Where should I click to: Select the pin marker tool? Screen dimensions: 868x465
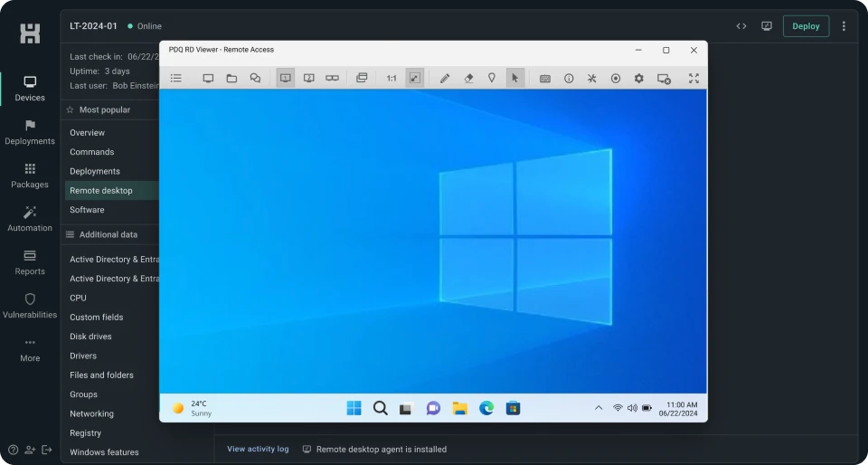492,78
